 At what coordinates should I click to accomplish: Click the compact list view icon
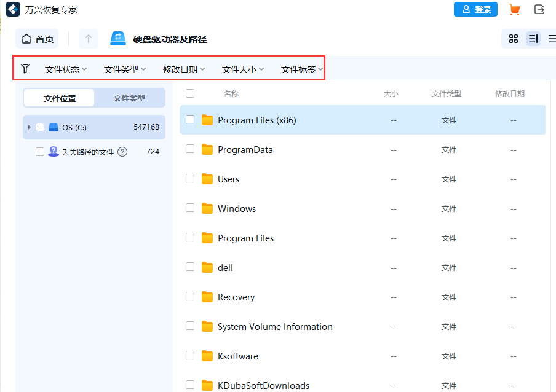click(551, 38)
